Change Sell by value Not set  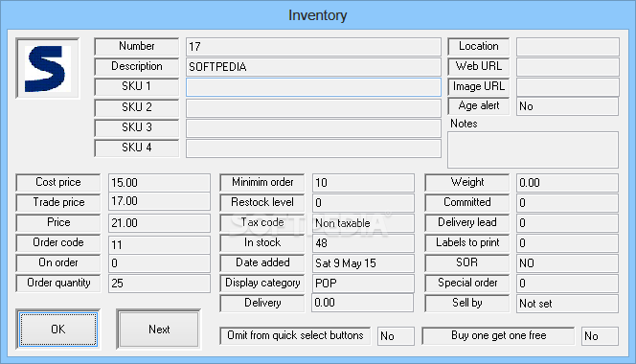(x=567, y=304)
